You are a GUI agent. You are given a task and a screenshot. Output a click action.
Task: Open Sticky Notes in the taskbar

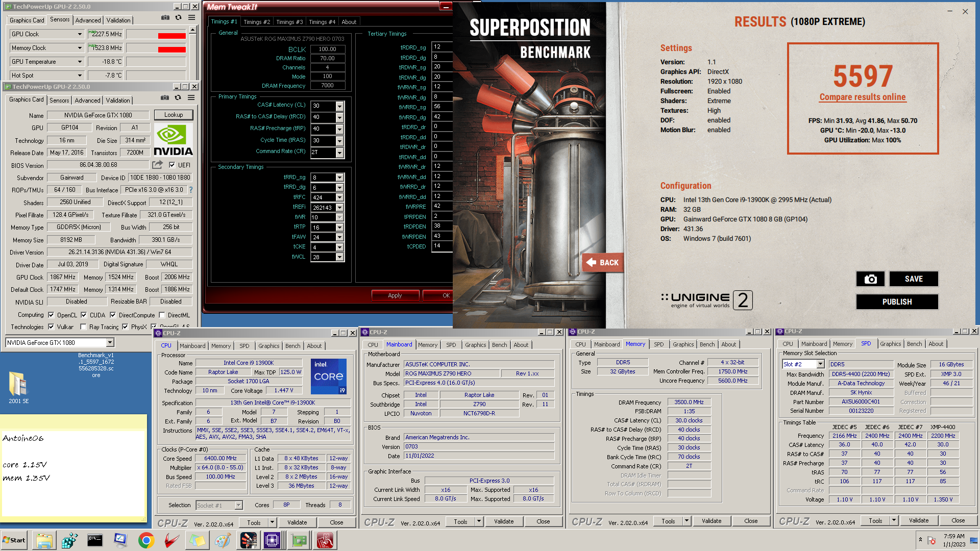[x=197, y=540]
